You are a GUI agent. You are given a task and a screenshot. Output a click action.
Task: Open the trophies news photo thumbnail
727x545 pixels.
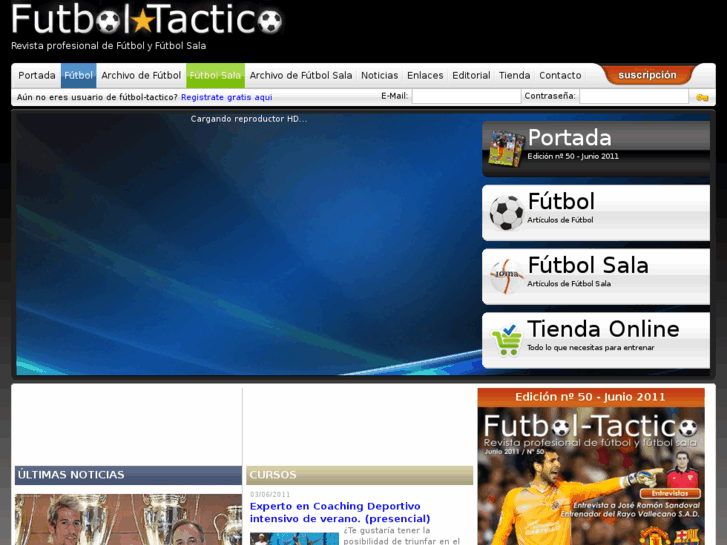[128, 519]
